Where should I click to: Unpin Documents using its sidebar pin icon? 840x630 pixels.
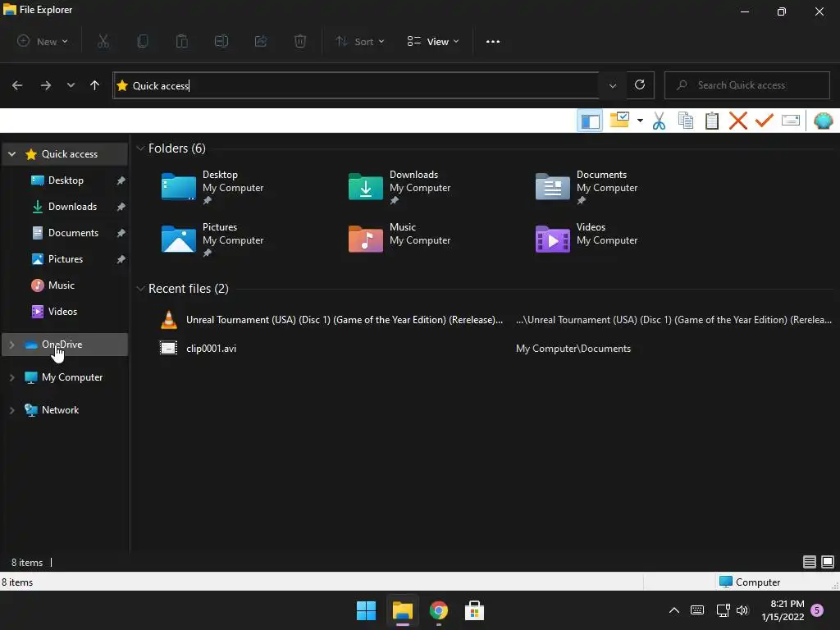[121, 233]
